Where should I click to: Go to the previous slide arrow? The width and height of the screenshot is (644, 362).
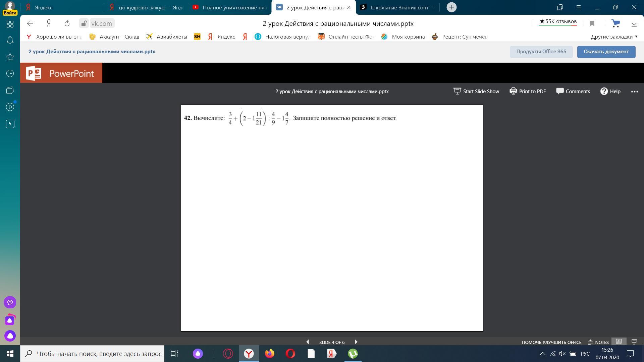click(x=308, y=342)
